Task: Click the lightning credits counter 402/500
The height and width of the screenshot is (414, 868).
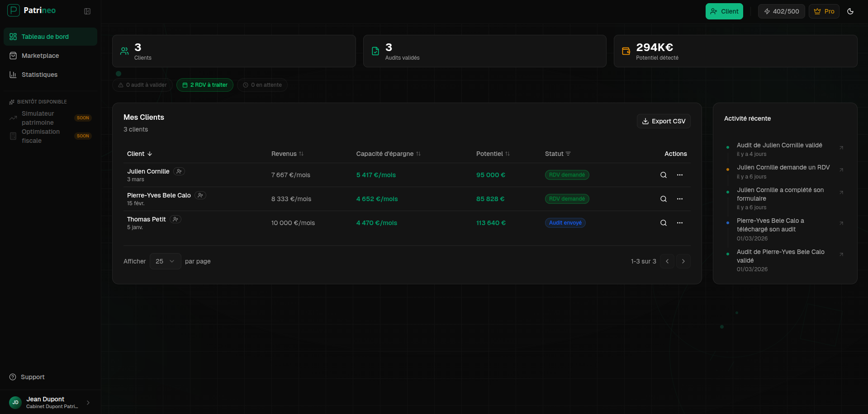Action: (x=781, y=11)
